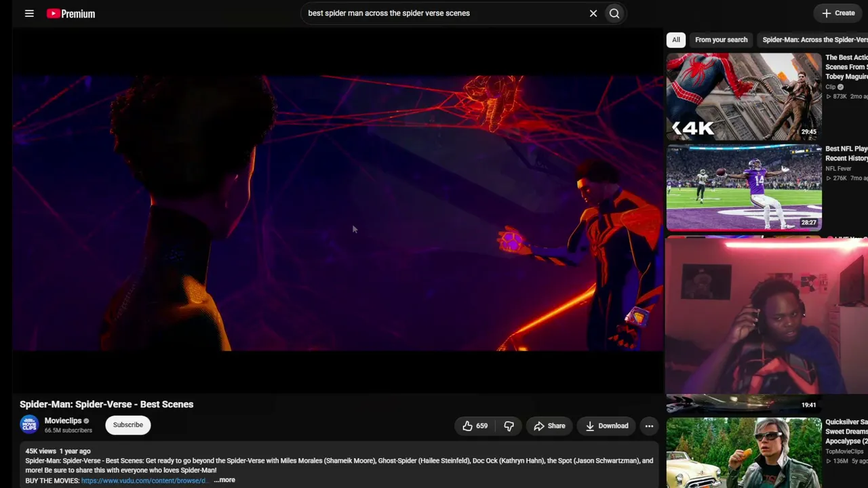Expand the description with ...more
The image size is (868, 488).
[x=224, y=480]
